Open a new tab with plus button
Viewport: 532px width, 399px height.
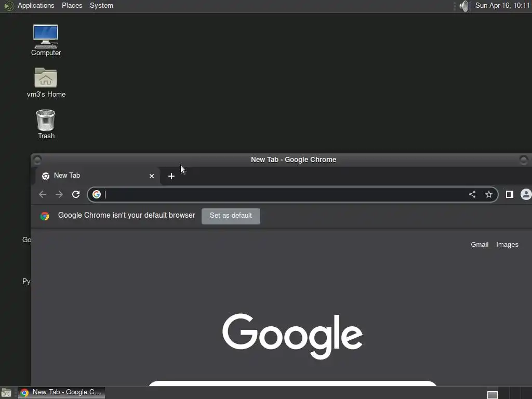[x=171, y=176]
